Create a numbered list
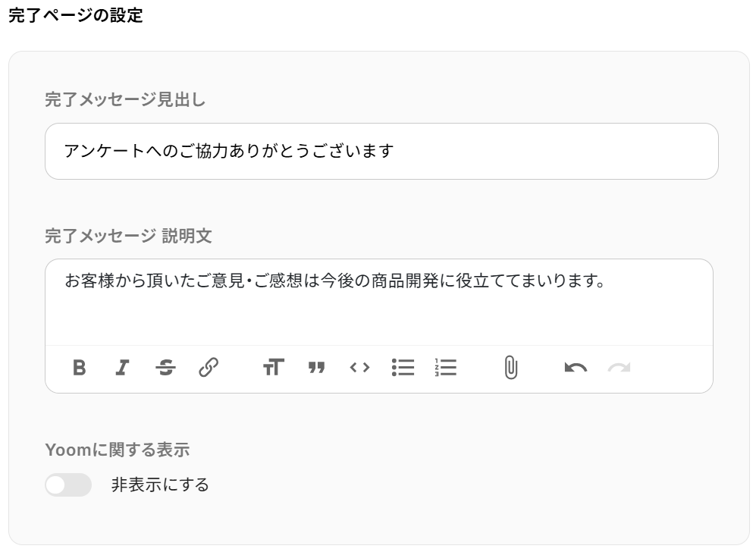The width and height of the screenshot is (756, 552). point(446,367)
